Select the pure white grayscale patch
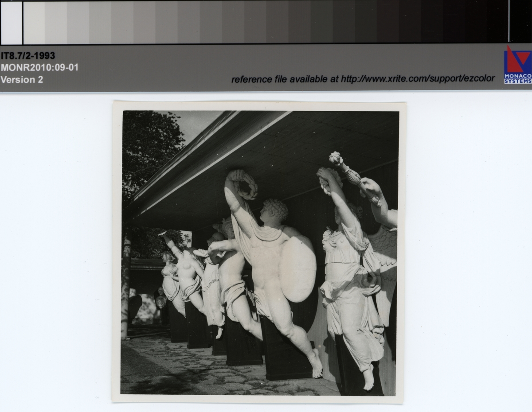The image size is (532, 412). click(x=11, y=23)
